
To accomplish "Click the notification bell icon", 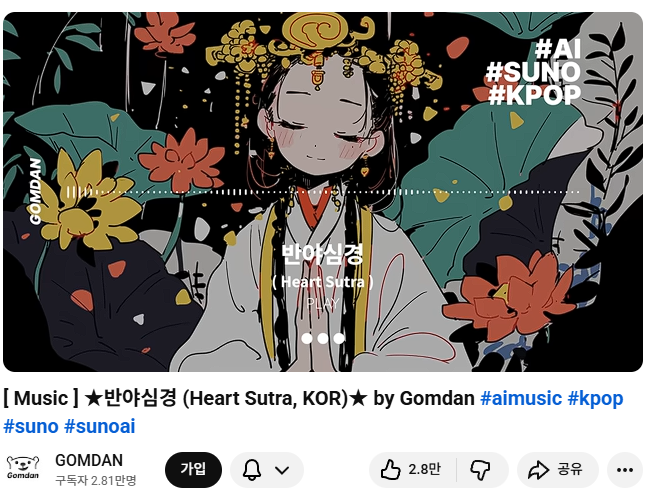I will pyautogui.click(x=252, y=470).
